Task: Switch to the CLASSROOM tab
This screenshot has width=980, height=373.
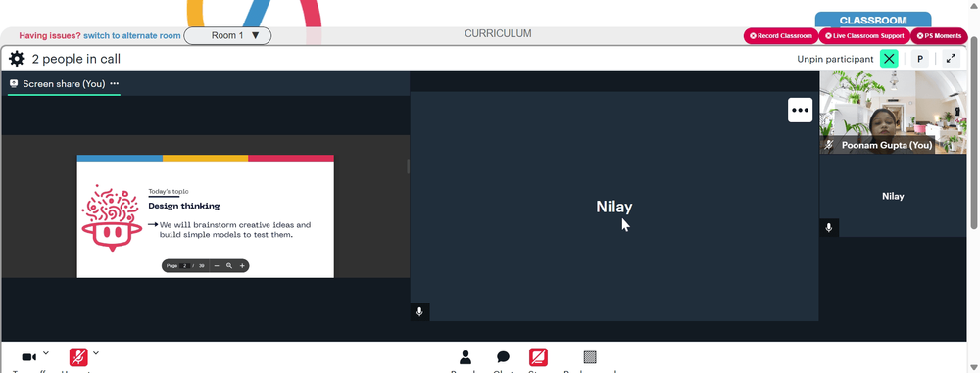Action: 872,20
